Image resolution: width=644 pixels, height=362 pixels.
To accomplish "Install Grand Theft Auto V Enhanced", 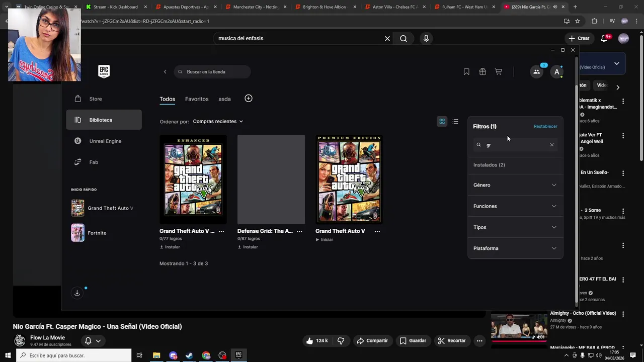I will coord(170,247).
